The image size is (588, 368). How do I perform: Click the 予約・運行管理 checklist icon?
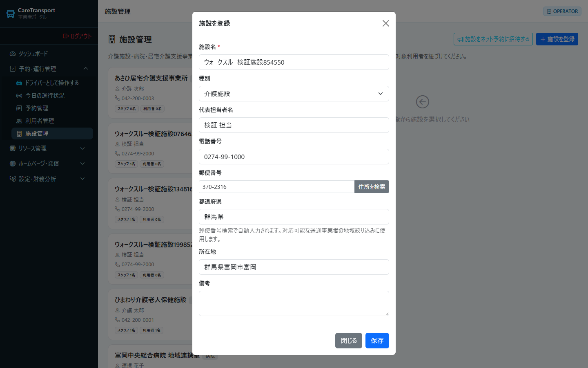pyautogui.click(x=13, y=69)
